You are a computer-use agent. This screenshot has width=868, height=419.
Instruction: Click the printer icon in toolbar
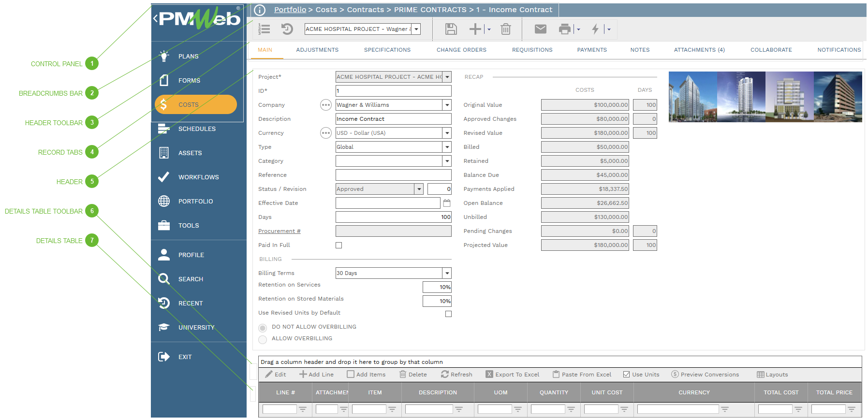(564, 29)
